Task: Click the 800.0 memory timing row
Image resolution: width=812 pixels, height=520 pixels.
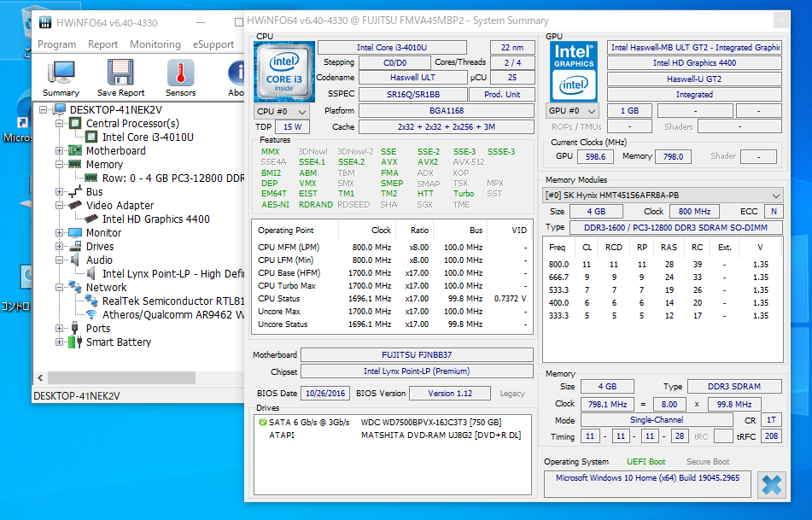Action: tap(663, 264)
